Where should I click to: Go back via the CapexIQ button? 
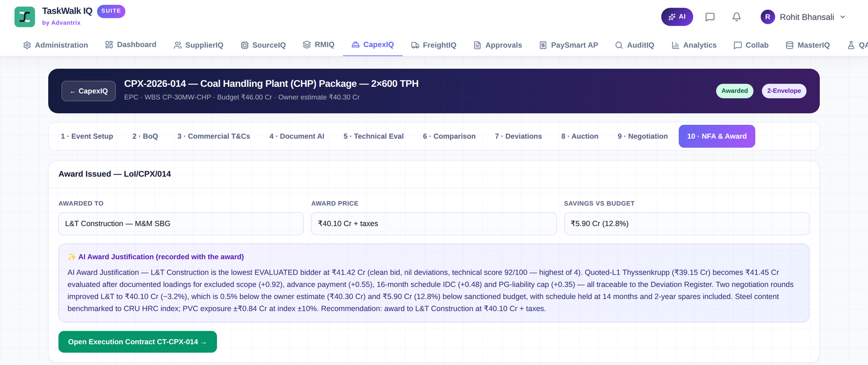88,91
